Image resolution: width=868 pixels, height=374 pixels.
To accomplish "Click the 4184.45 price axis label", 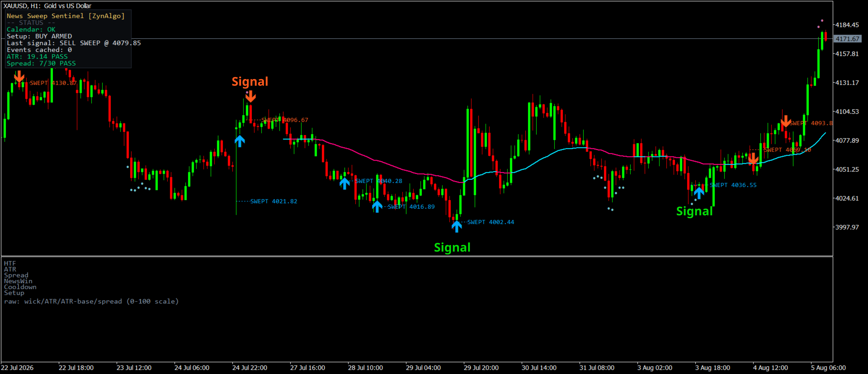I will pyautogui.click(x=847, y=25).
